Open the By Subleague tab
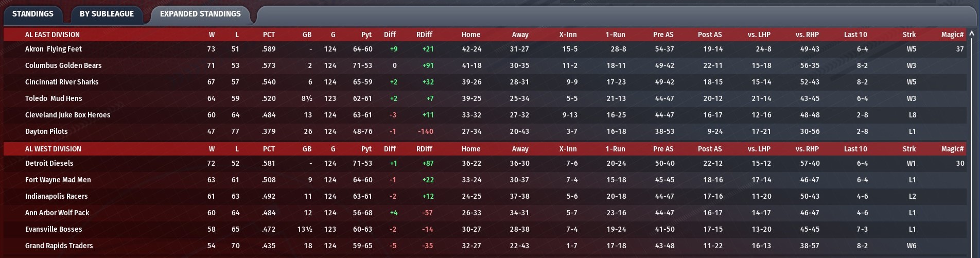980x258 pixels. pos(107,14)
